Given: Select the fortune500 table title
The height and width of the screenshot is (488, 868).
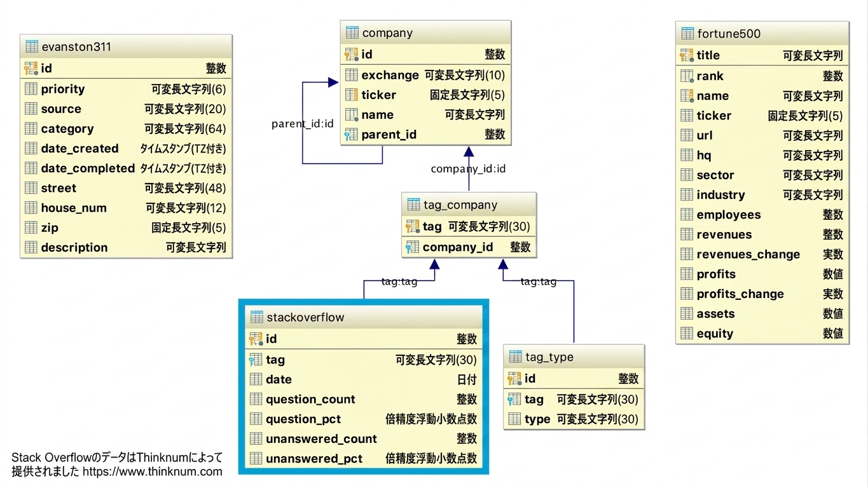Looking at the screenshot, I should pos(729,34).
